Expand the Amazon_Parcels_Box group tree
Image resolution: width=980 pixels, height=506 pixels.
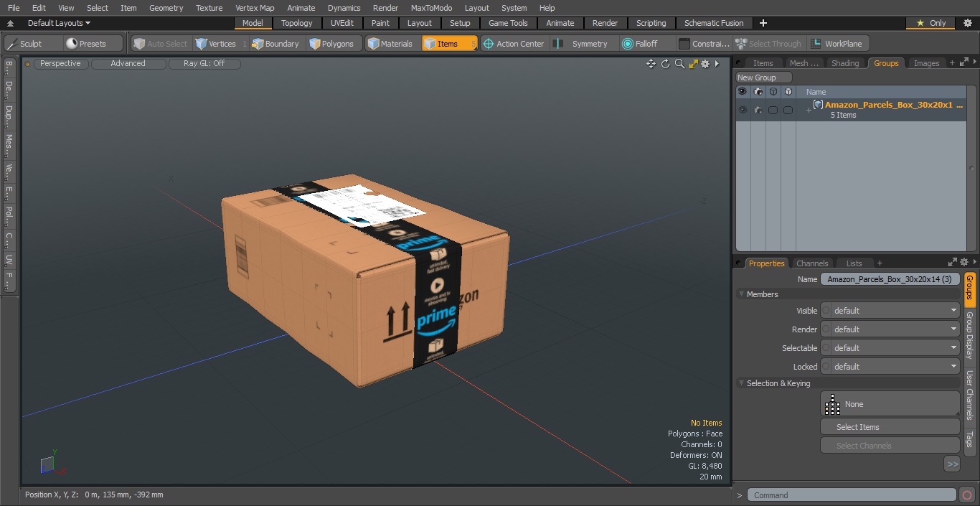coord(809,110)
